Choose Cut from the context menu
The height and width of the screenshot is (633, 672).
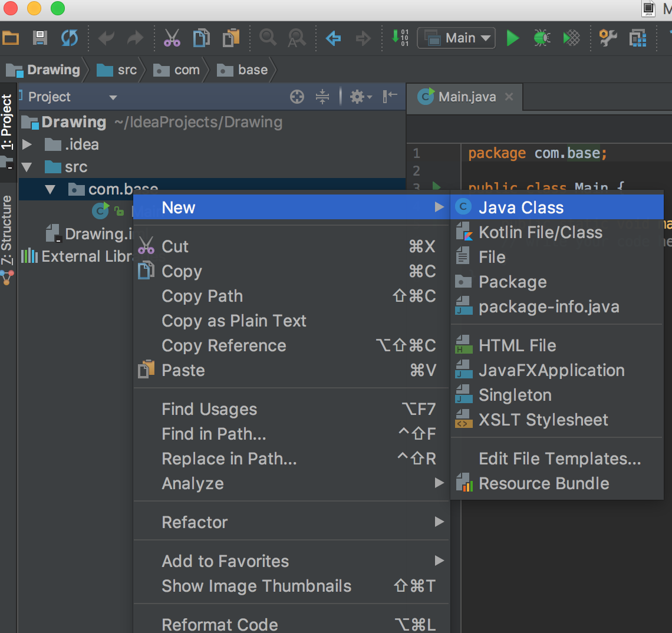click(x=292, y=246)
